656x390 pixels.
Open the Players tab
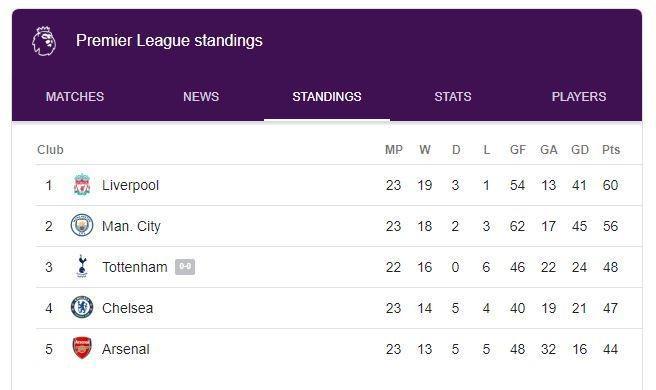pyautogui.click(x=579, y=97)
